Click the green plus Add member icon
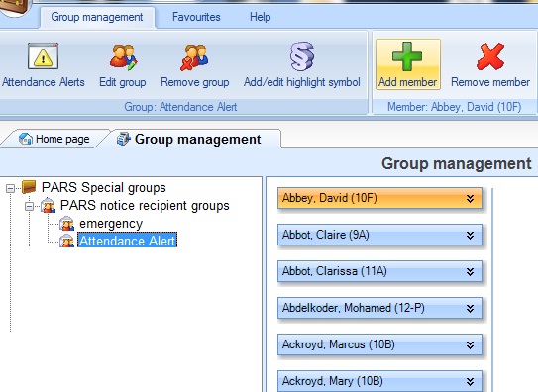This screenshot has height=392, width=538. (x=407, y=56)
